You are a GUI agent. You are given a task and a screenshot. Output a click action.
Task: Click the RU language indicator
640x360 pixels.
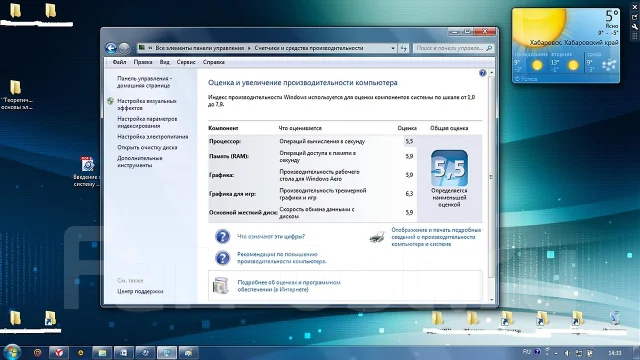(527, 352)
